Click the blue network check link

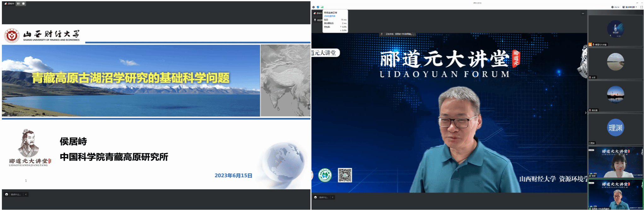(330, 16)
